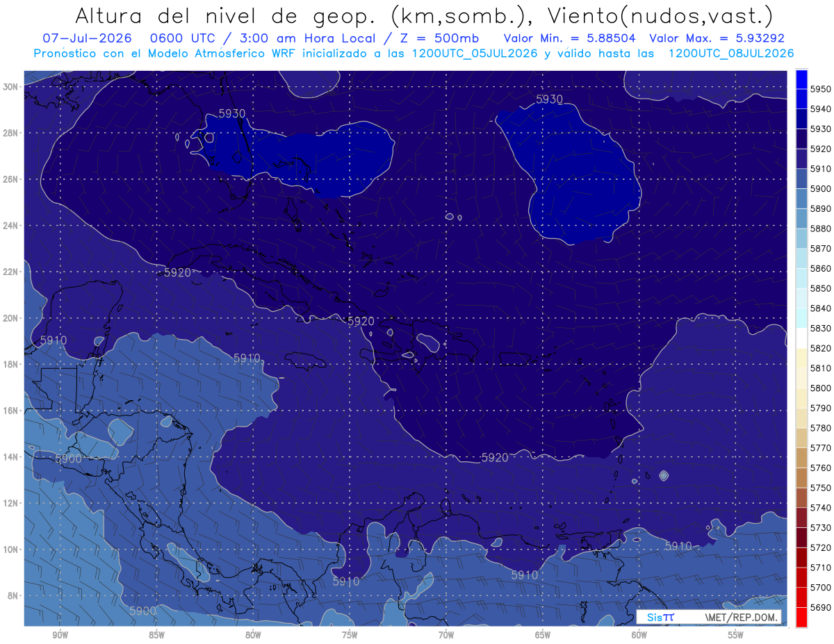
Task: Click the 5940 colorbar label
Action: [820, 109]
